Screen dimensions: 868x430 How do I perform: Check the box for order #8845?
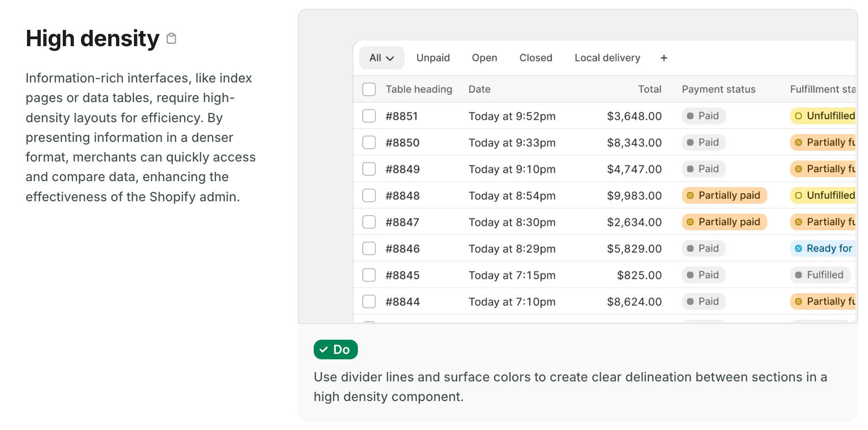tap(369, 275)
